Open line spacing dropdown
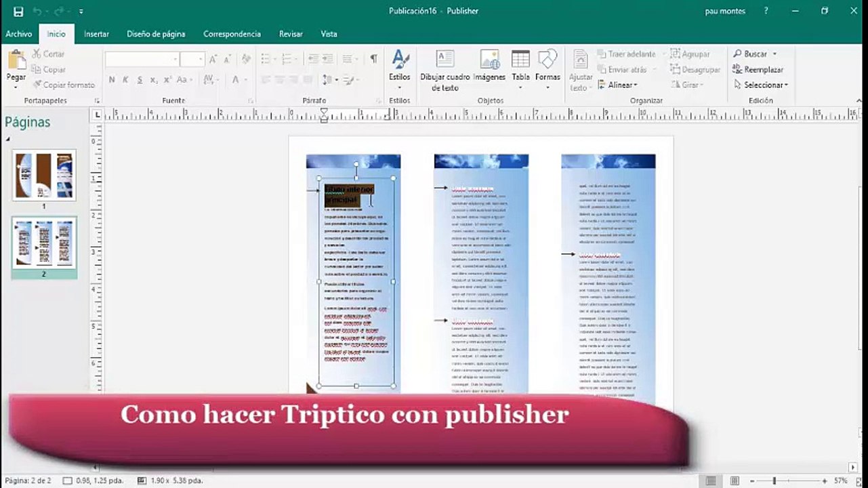This screenshot has width=868, height=488. 330,79
